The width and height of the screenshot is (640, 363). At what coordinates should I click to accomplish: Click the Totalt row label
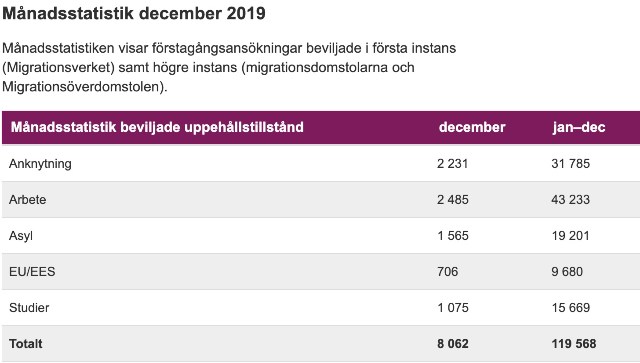(x=25, y=344)
